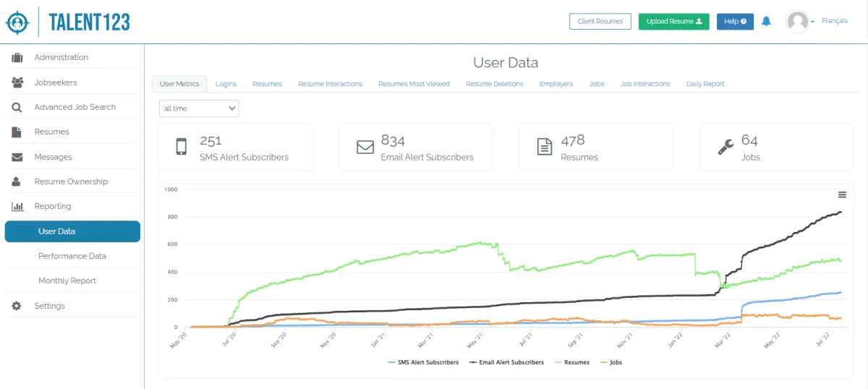Expand the user avatar account menu
The height and width of the screenshot is (389, 868).
(800, 22)
